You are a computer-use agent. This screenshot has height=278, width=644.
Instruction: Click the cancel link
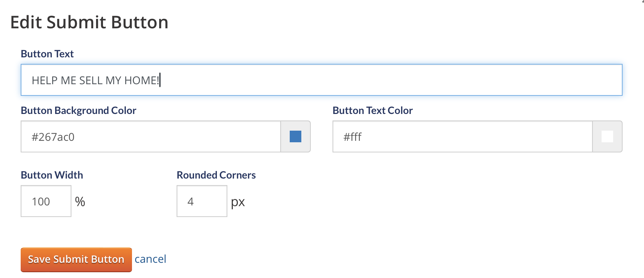[150, 259]
